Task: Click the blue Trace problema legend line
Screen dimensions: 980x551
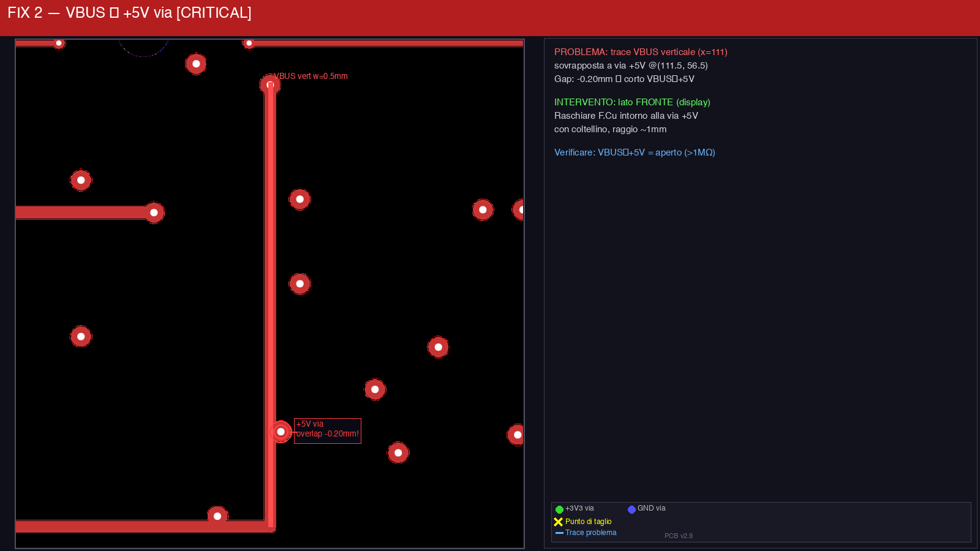Action: [559, 533]
